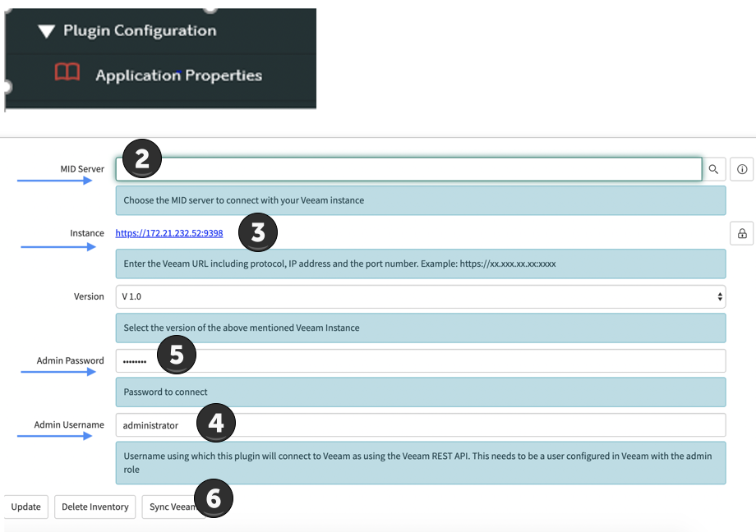The image size is (756, 532).
Task: Click 'Password to connect' hint text
Action: (165, 392)
